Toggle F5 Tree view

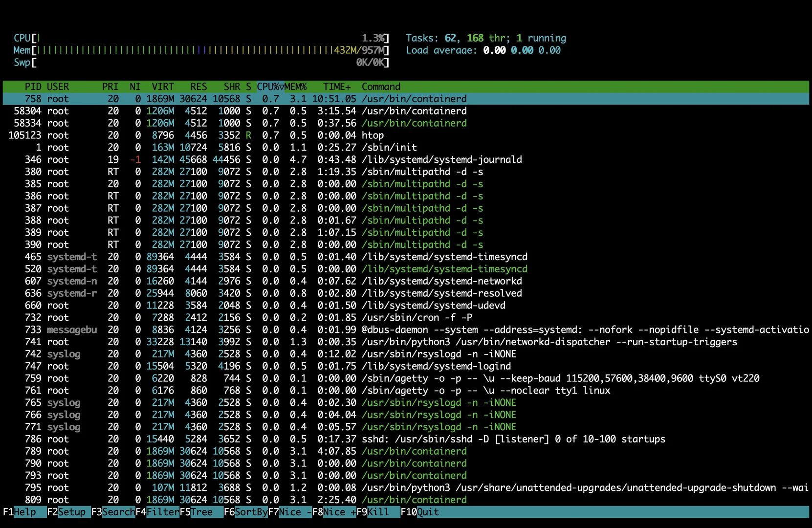201,512
